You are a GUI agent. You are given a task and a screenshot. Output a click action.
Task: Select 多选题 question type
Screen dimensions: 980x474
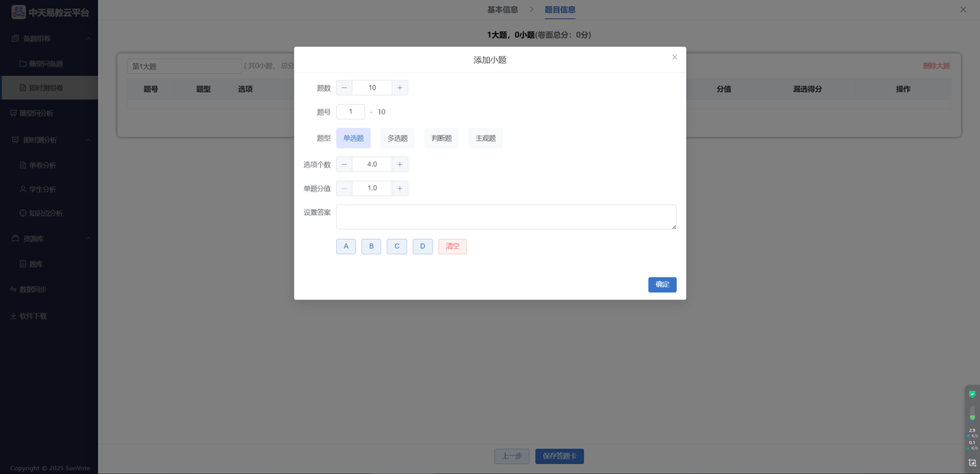point(397,139)
